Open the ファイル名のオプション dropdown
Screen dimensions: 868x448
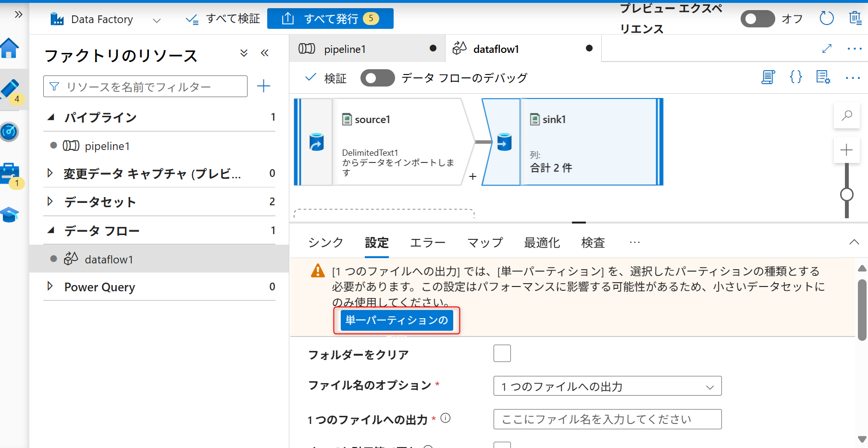(607, 386)
